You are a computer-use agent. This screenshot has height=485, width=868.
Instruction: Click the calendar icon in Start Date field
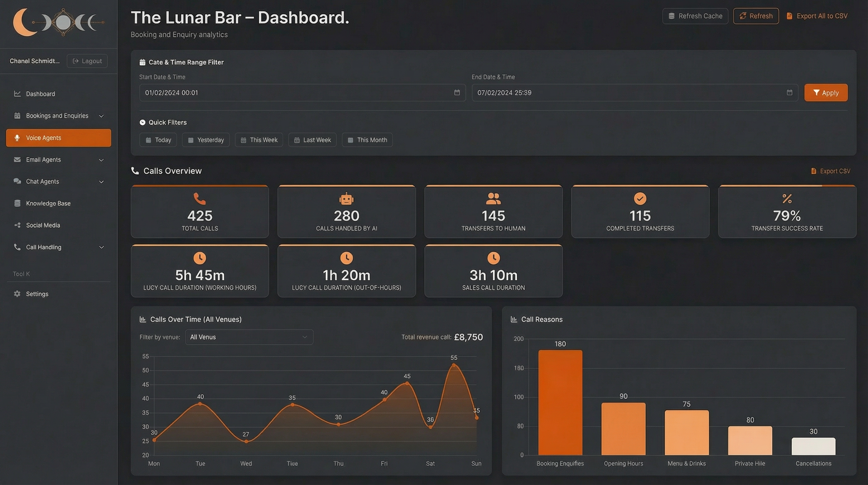pyautogui.click(x=457, y=93)
